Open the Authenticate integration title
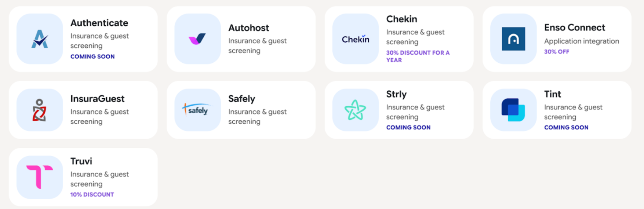The width and height of the screenshot is (644, 209). (99, 23)
